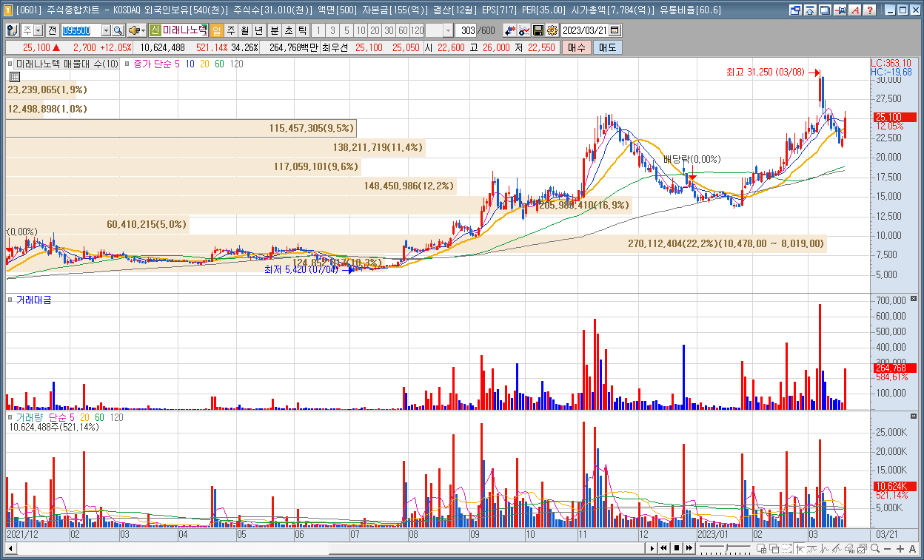Image resolution: width=924 pixels, height=560 pixels.
Task: Click the 거래대금 panel title
Action: click(x=33, y=300)
